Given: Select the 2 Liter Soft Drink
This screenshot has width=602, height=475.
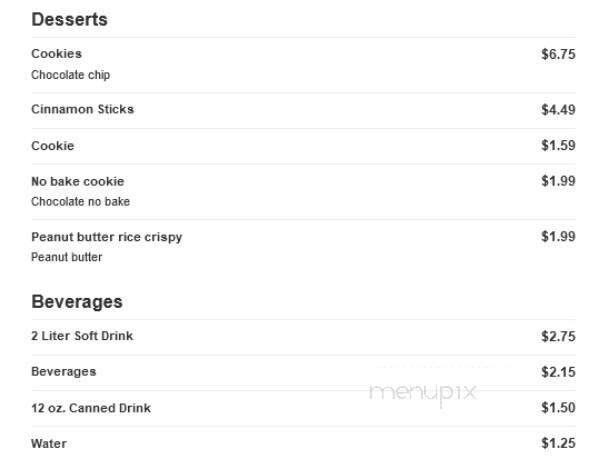Looking at the screenshot, I should 82,336.
